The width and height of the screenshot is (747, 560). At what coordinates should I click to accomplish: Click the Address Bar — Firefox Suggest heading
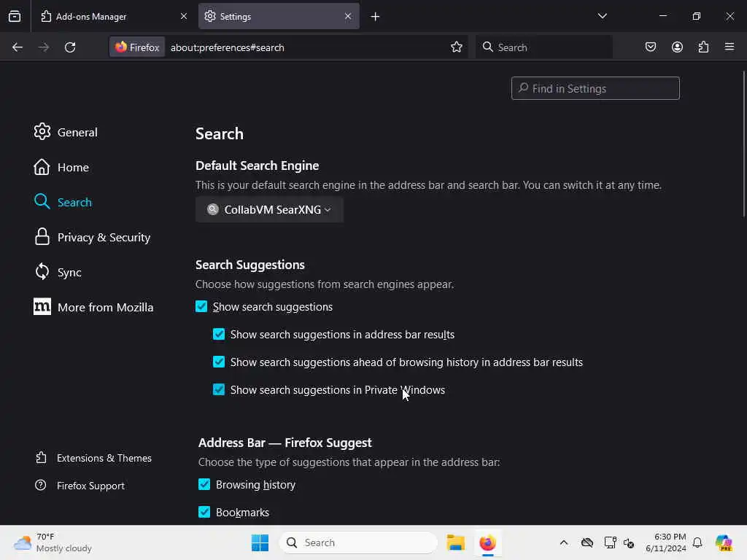(285, 443)
